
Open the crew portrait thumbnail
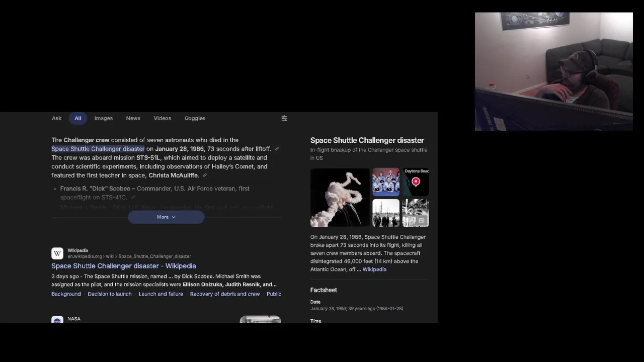[386, 182]
